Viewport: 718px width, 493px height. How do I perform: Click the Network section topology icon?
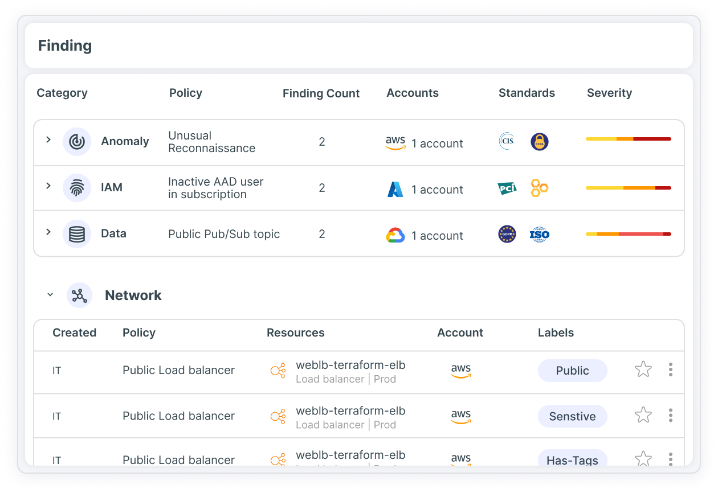pos(80,295)
